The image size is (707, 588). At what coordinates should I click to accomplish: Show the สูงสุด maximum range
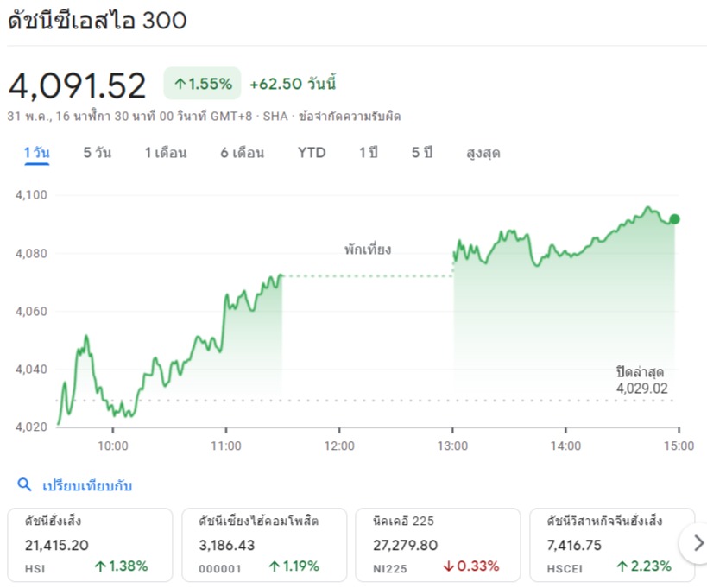pyautogui.click(x=483, y=153)
